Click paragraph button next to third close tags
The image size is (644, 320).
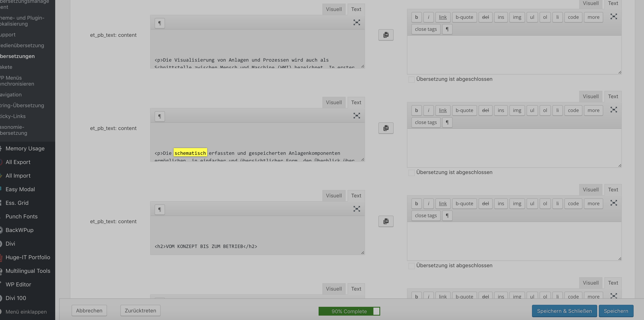coord(447,216)
